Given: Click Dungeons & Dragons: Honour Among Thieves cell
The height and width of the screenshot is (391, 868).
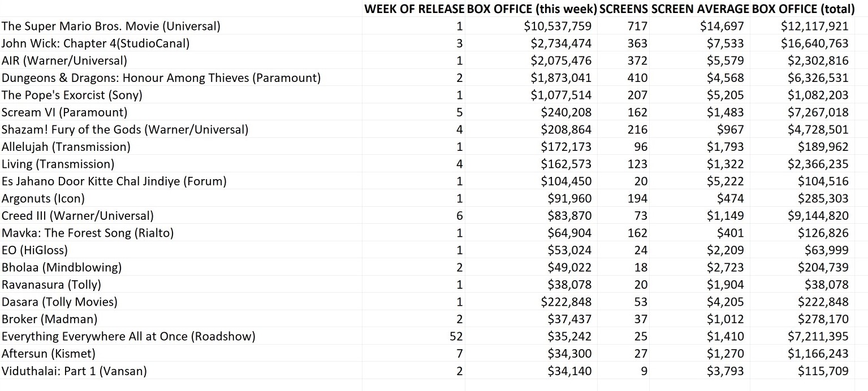Looking at the screenshot, I should point(161,78).
